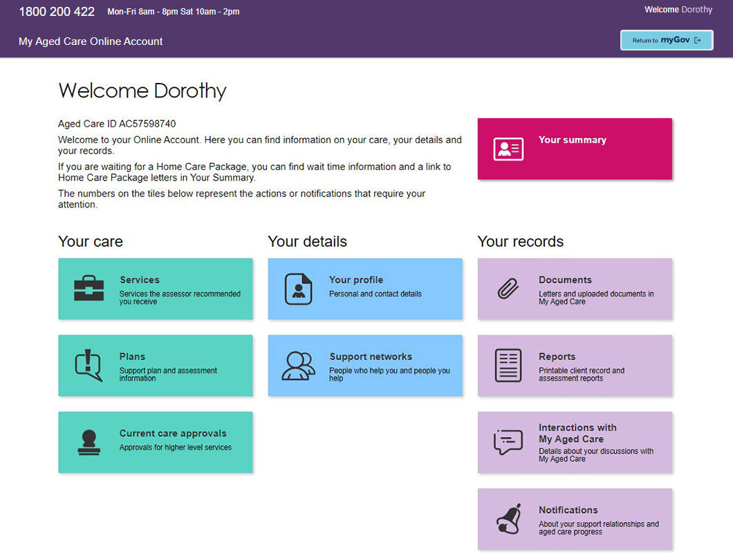Viewport: 733px width, 560px height.
Task: Click the sign-out arrow icon beside myGov
Action: pyautogui.click(x=698, y=40)
